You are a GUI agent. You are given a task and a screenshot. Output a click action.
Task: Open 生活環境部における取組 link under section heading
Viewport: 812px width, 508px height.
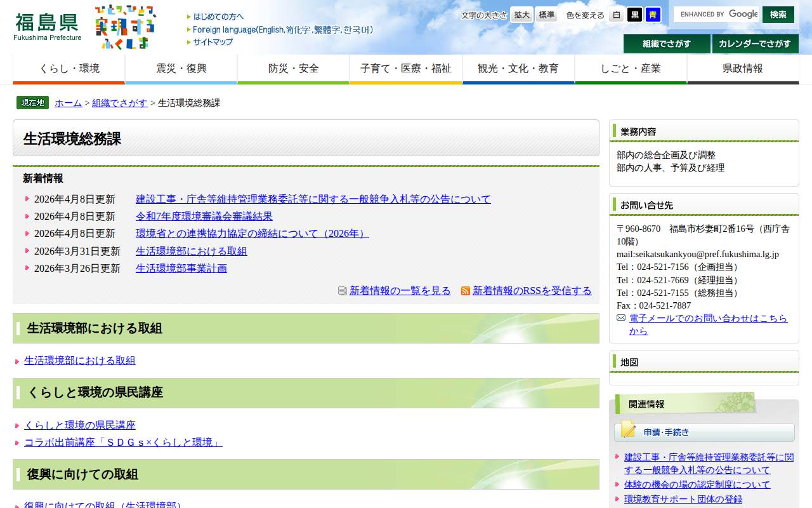[80, 360]
